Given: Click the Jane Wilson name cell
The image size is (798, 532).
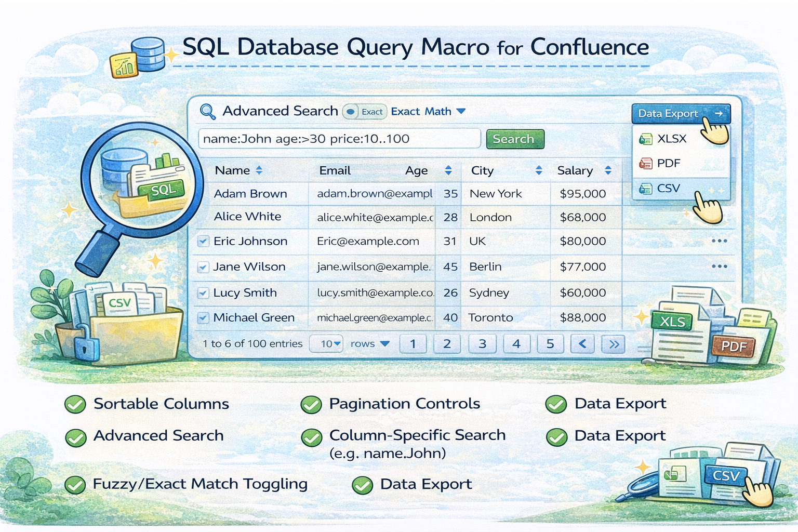Looking at the screenshot, I should pyautogui.click(x=249, y=267).
